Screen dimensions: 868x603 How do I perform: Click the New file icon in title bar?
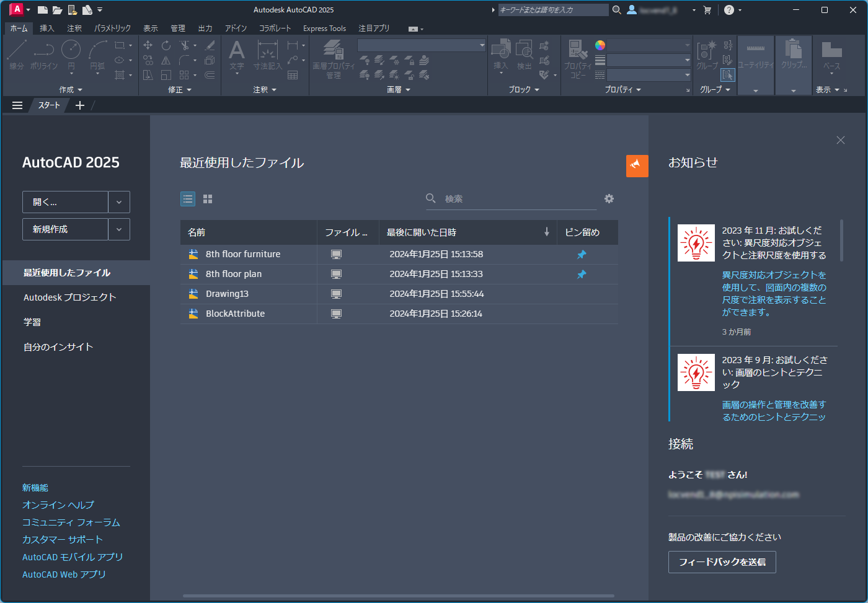pos(43,10)
